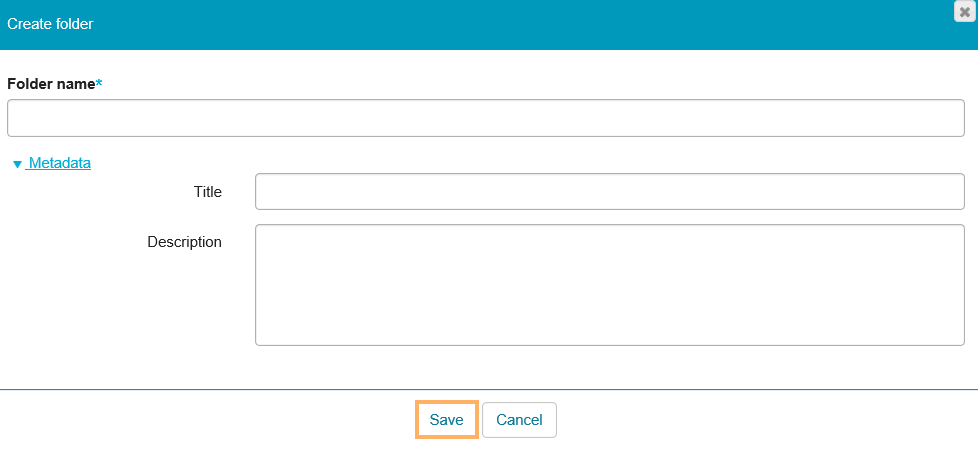Close the Create folder dialog

964,12
